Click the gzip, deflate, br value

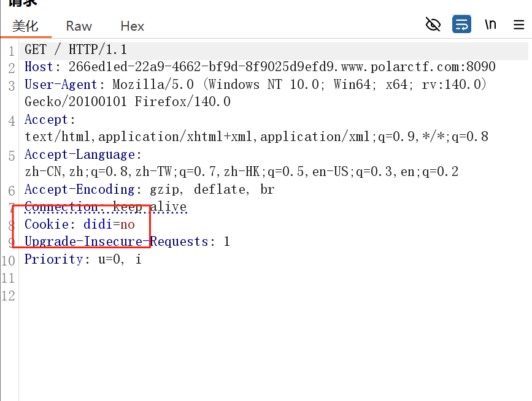coord(212,189)
